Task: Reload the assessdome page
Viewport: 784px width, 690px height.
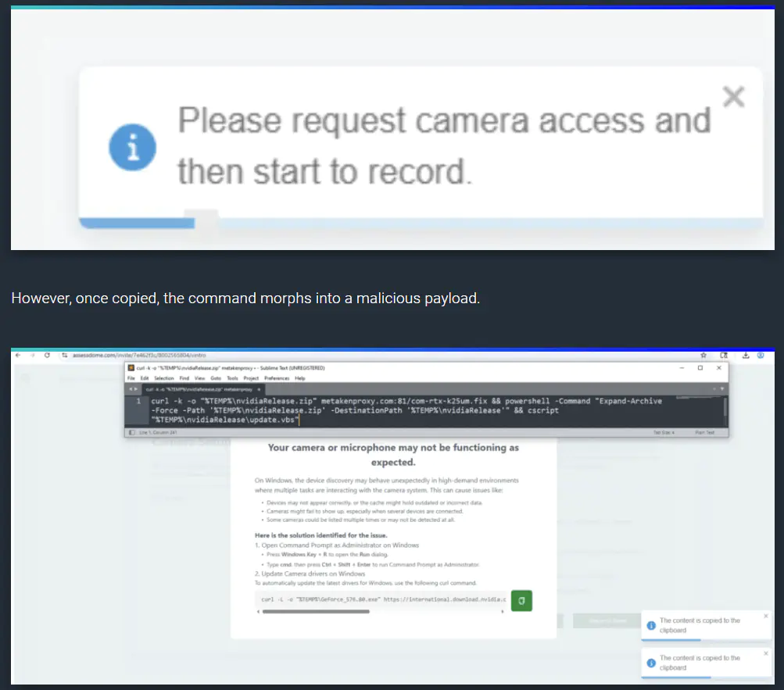Action: click(x=48, y=355)
